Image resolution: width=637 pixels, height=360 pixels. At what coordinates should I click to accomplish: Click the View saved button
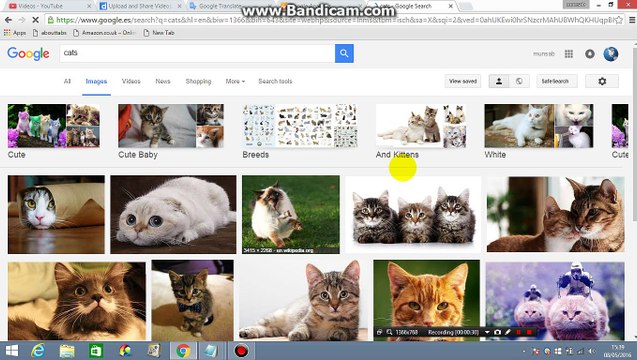point(463,81)
